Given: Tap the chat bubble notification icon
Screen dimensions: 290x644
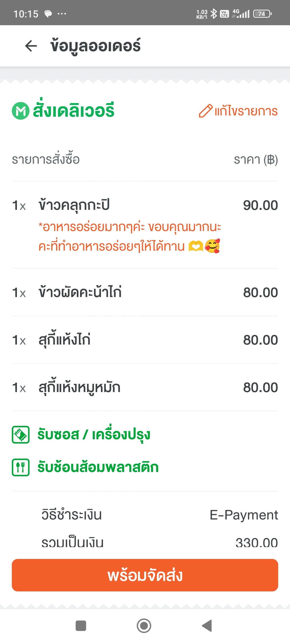Looking at the screenshot, I should (48, 14).
